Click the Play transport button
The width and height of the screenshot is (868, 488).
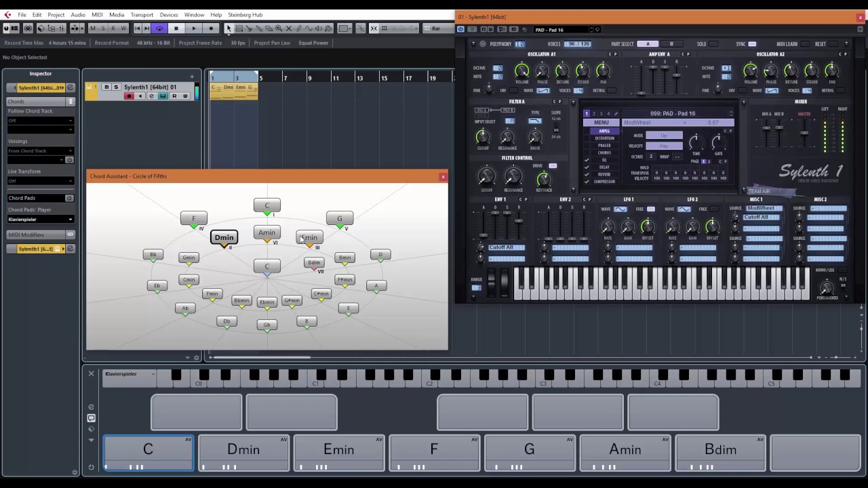[x=194, y=28]
